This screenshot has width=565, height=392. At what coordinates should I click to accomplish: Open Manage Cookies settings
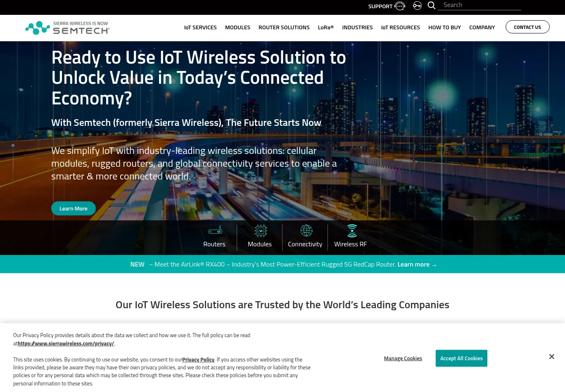coord(403,358)
